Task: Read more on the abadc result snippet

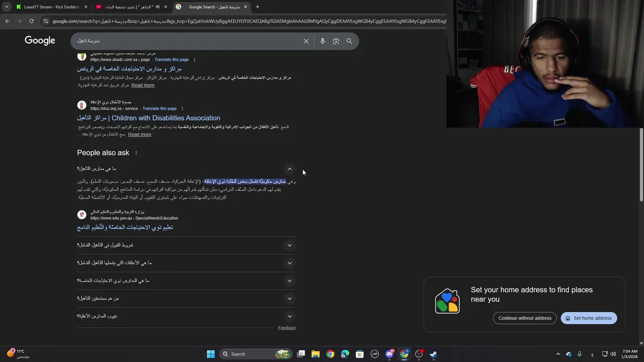Action: click(x=143, y=85)
